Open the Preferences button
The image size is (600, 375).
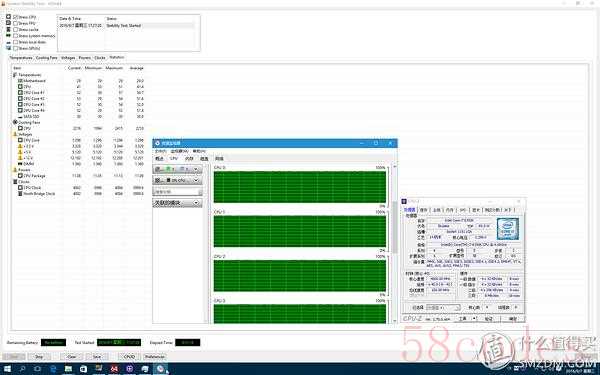pos(155,357)
